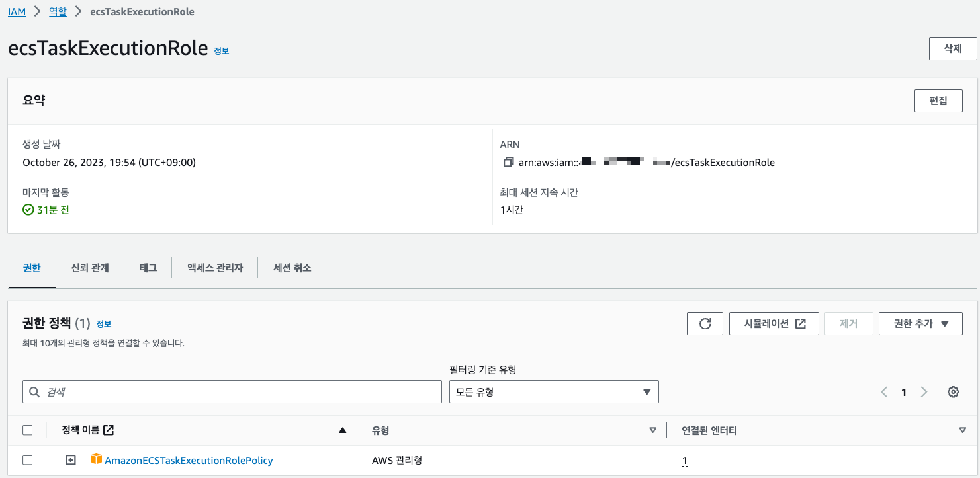Click the 제거 button
The image size is (980, 478).
pos(849,323)
